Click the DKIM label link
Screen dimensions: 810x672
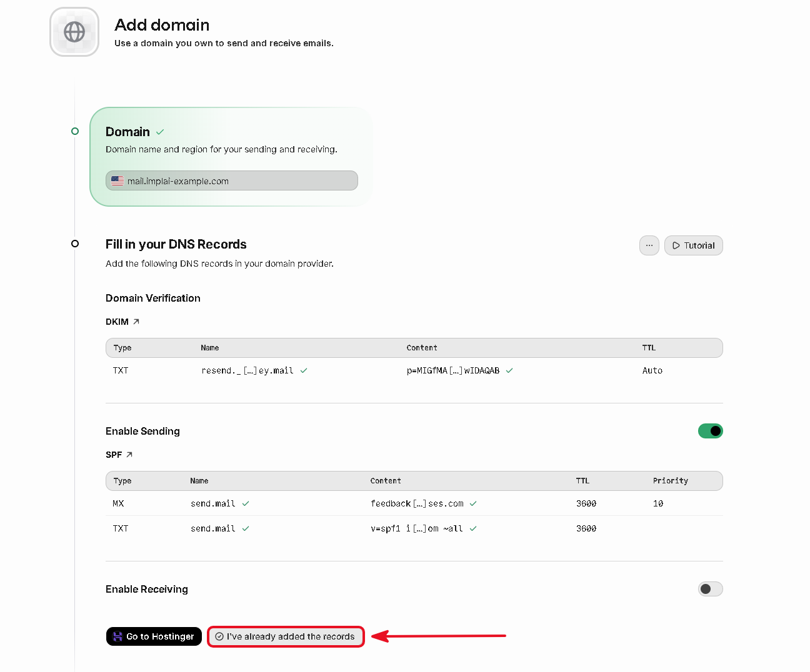pyautogui.click(x=117, y=322)
